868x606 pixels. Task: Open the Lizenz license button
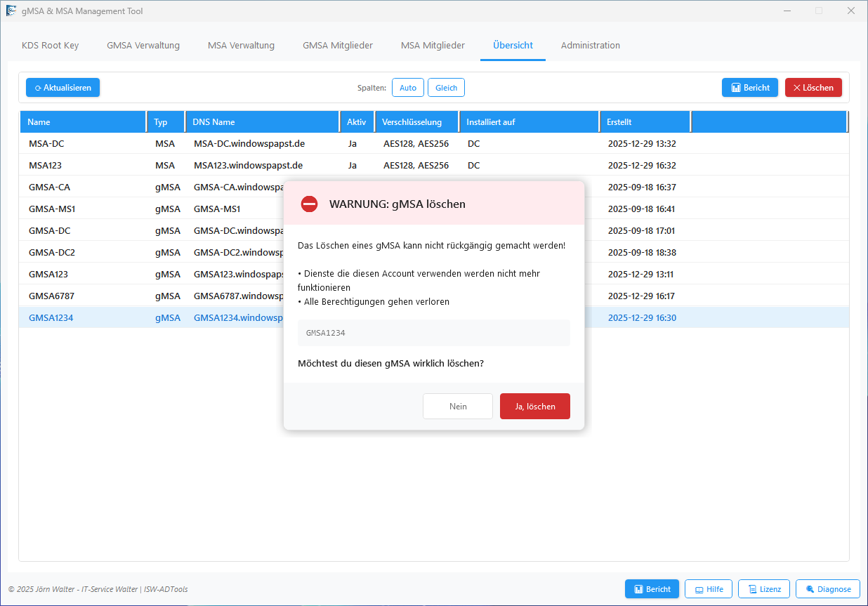click(x=764, y=589)
